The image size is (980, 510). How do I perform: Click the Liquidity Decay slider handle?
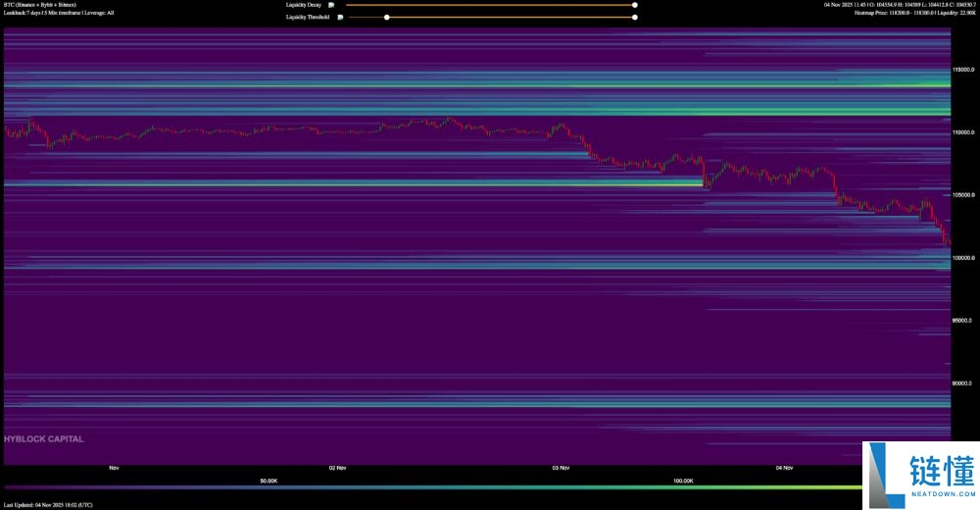point(634,5)
